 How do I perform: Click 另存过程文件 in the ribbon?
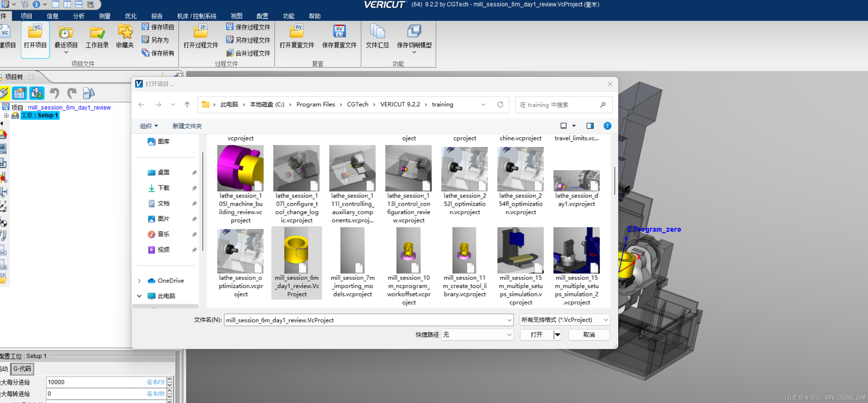pos(248,40)
